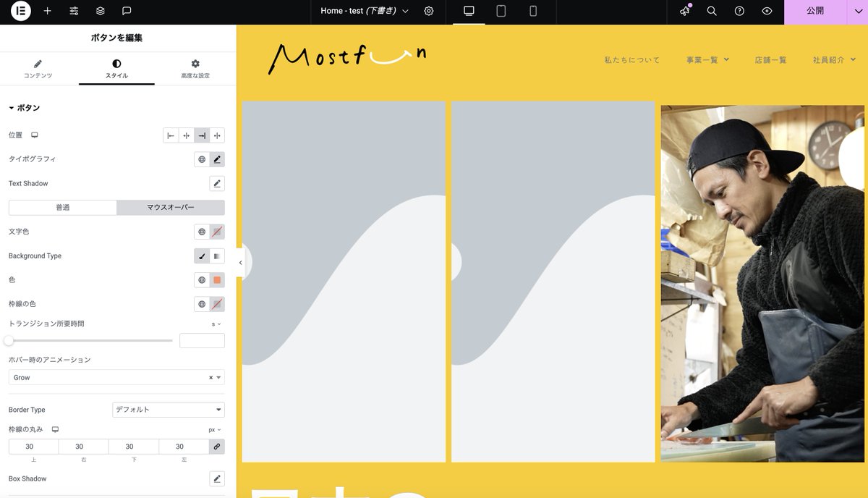
Task: Click the transition duration input field
Action: [202, 341]
